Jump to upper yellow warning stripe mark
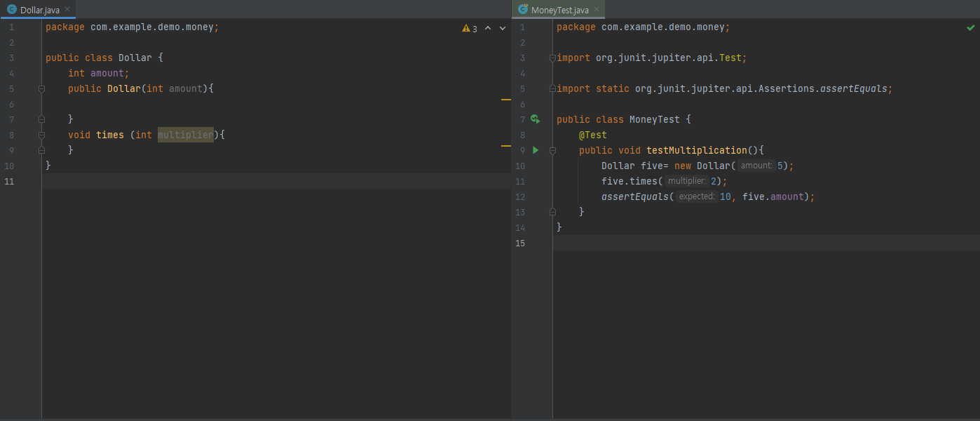Image resolution: width=980 pixels, height=421 pixels. click(x=506, y=100)
